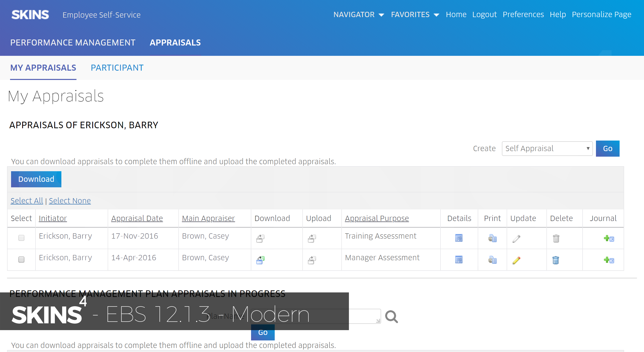Sort by Appraisal Purpose column header
Image resolution: width=644 pixels, height=352 pixels.
tap(377, 218)
